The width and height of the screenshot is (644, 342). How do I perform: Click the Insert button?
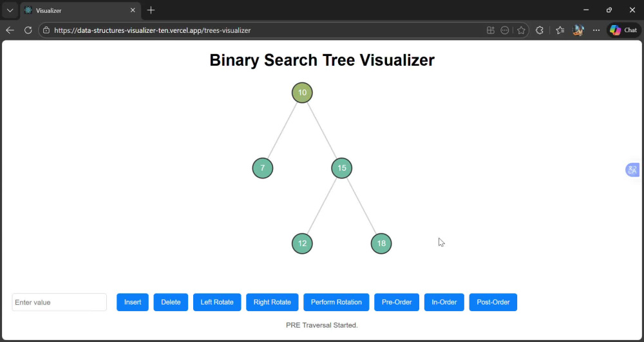[133, 302]
